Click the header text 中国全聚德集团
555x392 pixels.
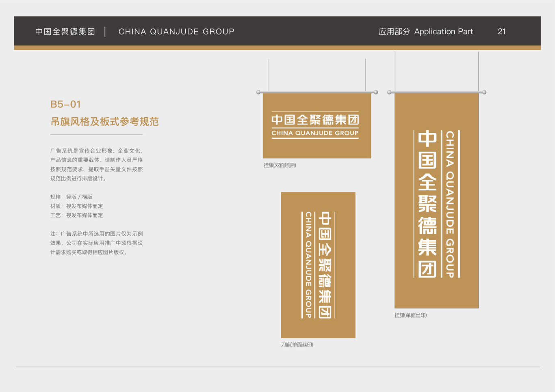65,32
